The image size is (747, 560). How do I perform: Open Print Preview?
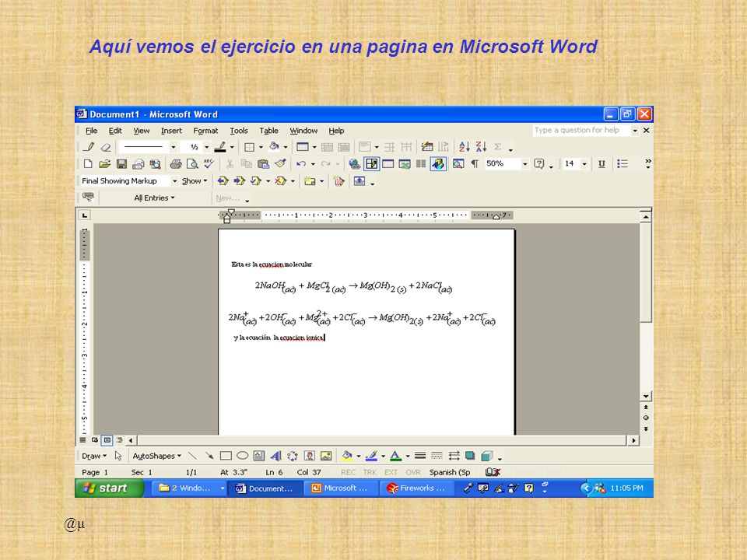coord(192,164)
